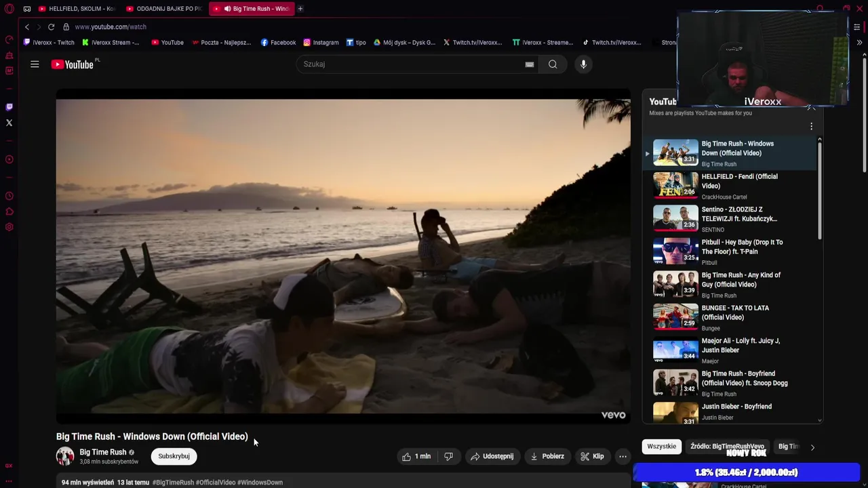This screenshot has height=488, width=868.
Task: Open Mój dysk Google Drive bookmark
Action: [404, 42]
